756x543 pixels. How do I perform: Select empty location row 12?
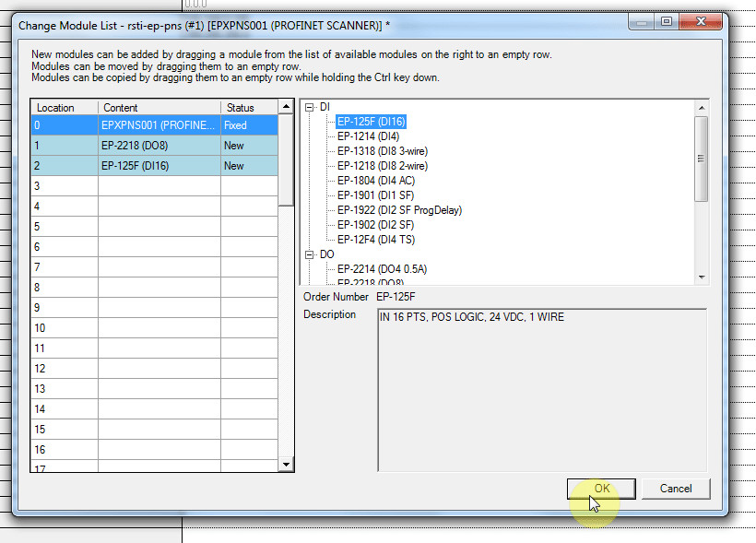click(154, 369)
